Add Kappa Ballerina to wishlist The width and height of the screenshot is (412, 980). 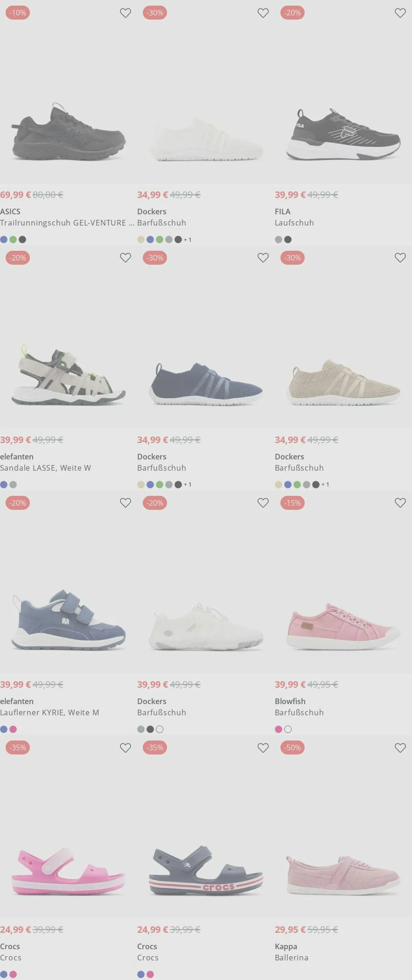tap(400, 747)
